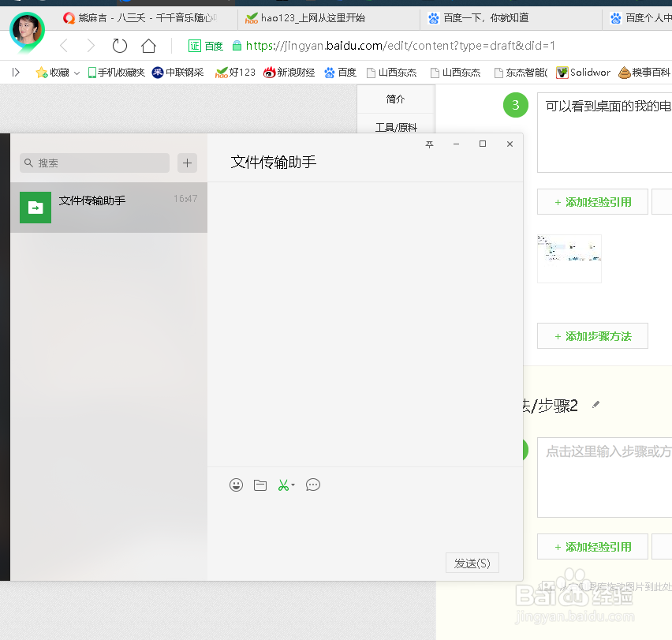Screen dimensions: 672x640
Task: Click the 添加经验引用 link
Action: pyautogui.click(x=592, y=201)
